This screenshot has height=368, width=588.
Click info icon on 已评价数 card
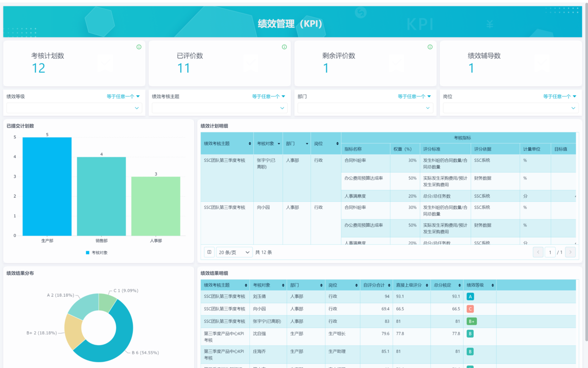(x=284, y=47)
